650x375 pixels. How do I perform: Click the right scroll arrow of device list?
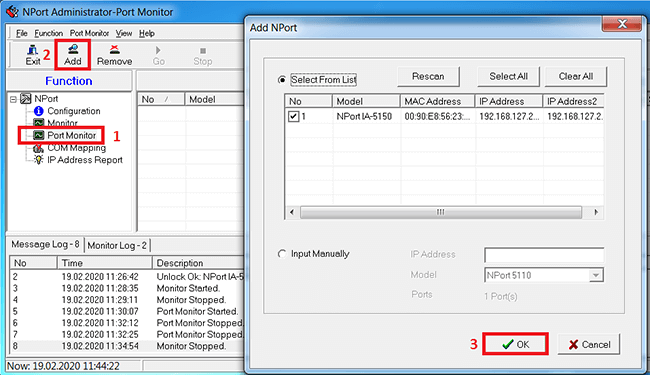[596, 212]
